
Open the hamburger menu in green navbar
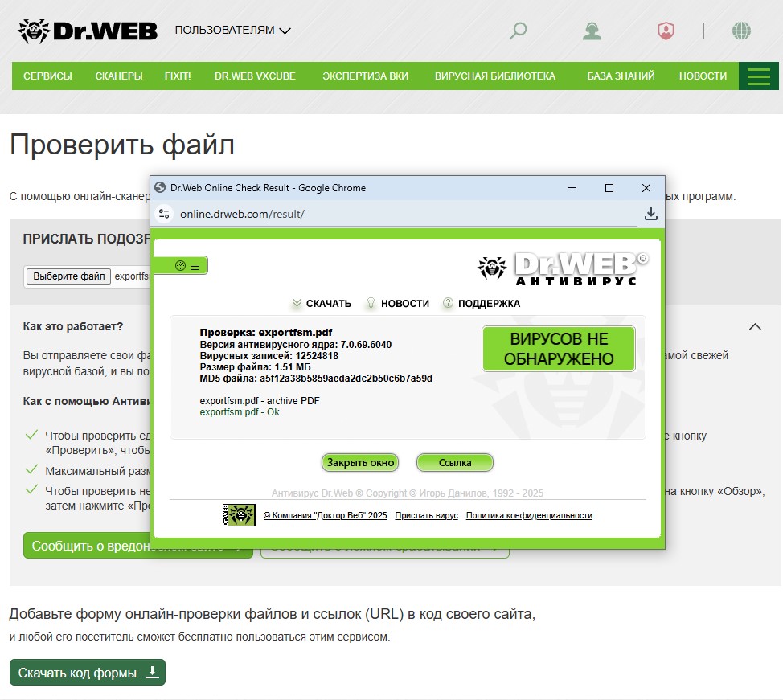click(x=758, y=76)
